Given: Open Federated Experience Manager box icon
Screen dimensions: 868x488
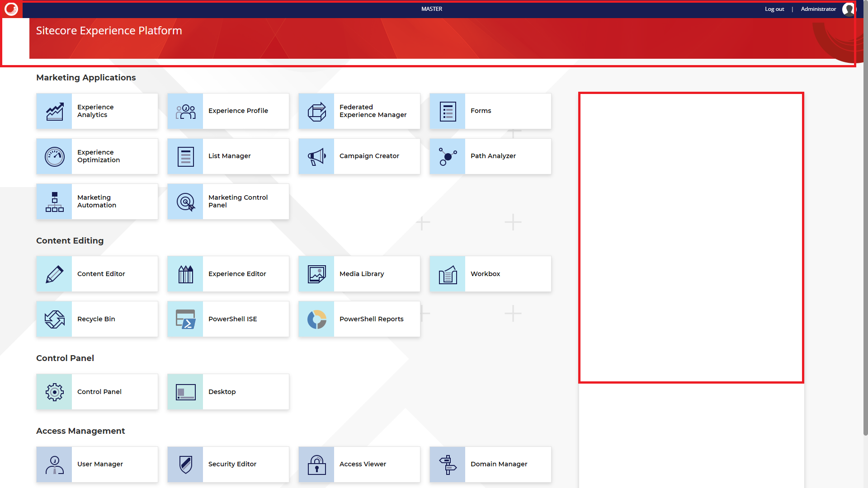Looking at the screenshot, I should click(316, 111).
